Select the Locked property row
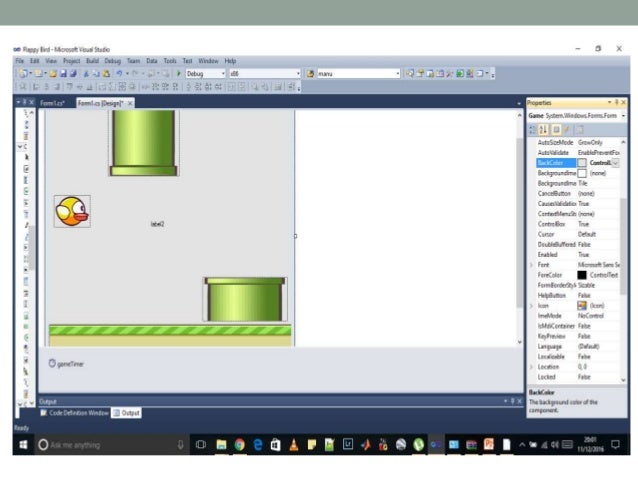The width and height of the screenshot is (638, 479). [x=578, y=377]
